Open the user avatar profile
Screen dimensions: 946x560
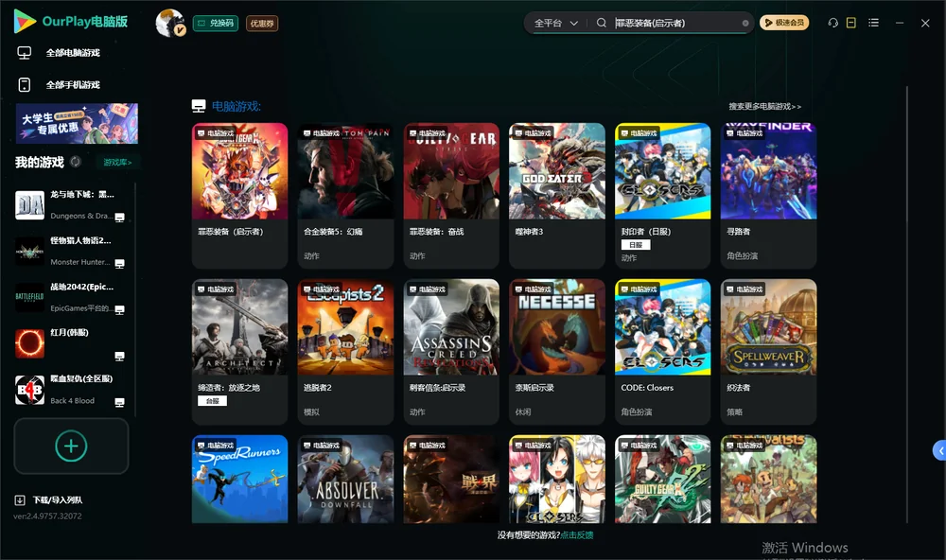coord(170,23)
